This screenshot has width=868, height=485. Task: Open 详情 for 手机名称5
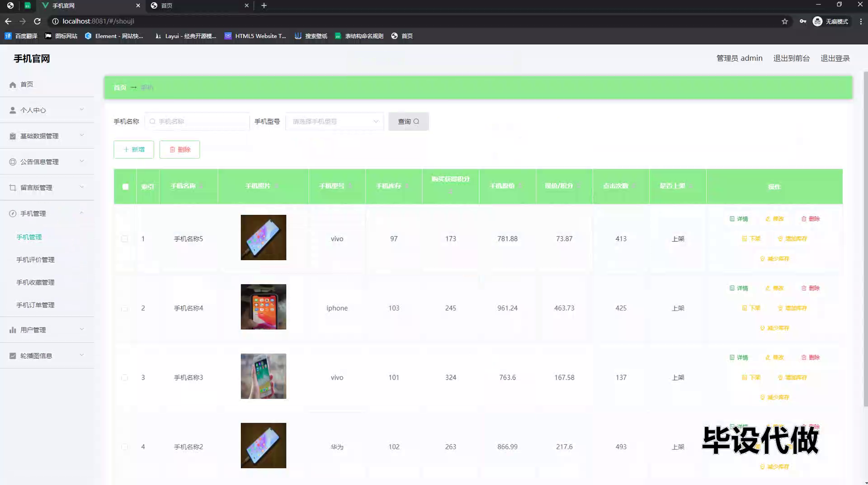(739, 219)
